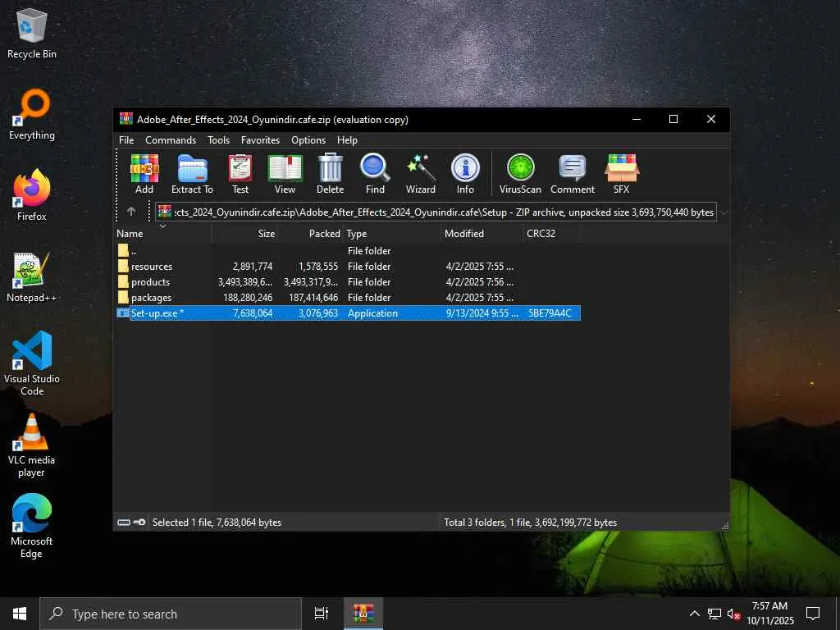The height and width of the screenshot is (630, 840).
Task: Sort by the Name column header
Action: point(163,234)
